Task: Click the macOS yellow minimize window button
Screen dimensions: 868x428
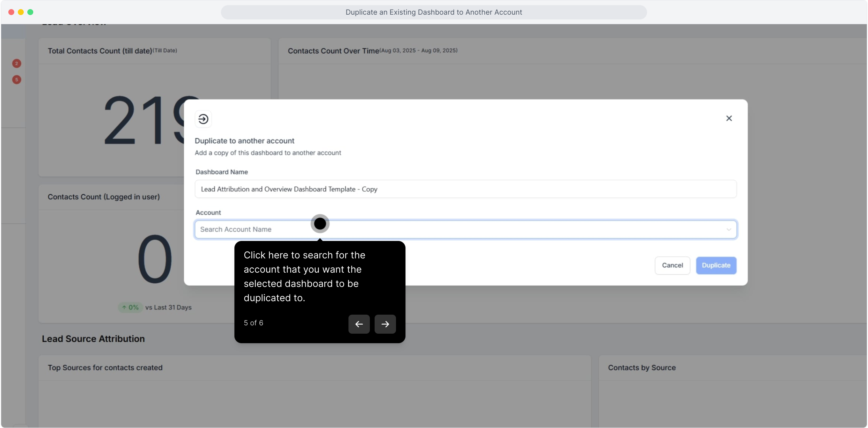Action: coord(21,12)
